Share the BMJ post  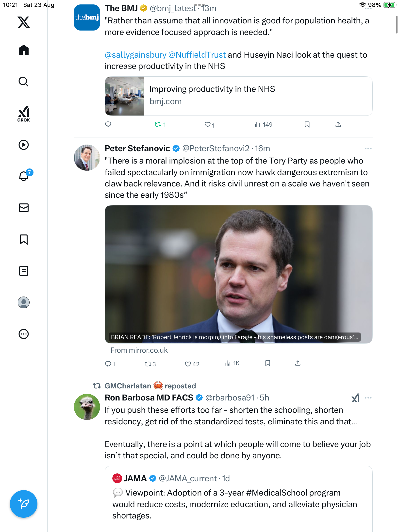(x=338, y=125)
